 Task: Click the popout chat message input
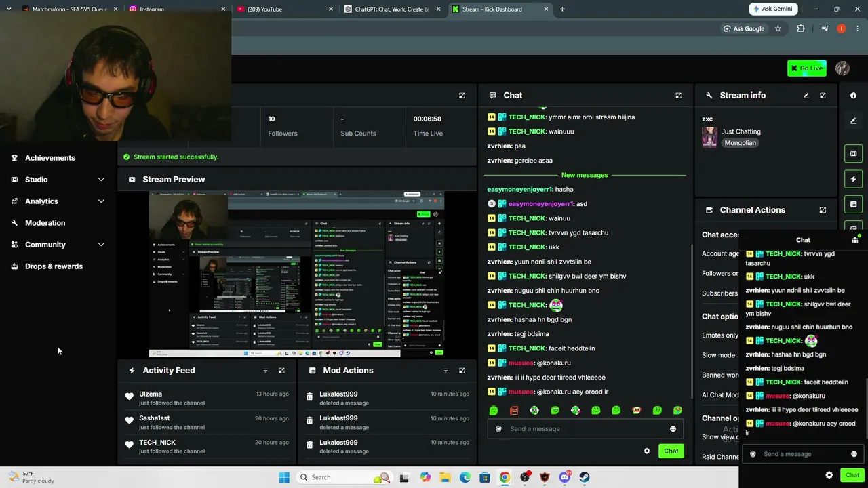(804, 454)
